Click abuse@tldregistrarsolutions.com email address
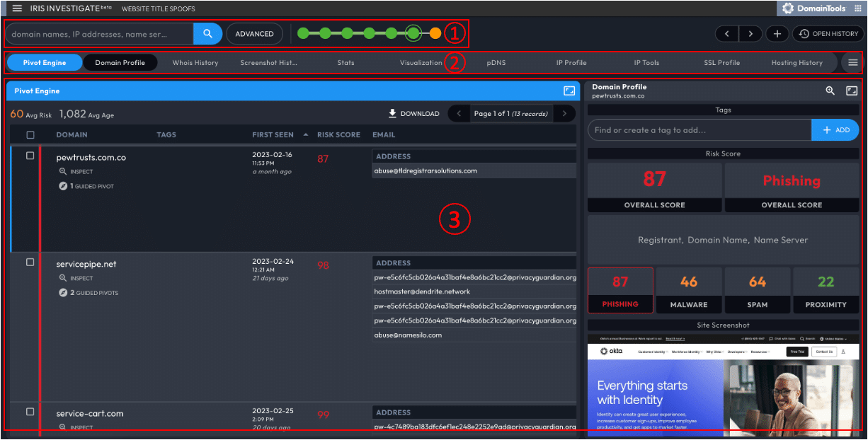 point(426,170)
